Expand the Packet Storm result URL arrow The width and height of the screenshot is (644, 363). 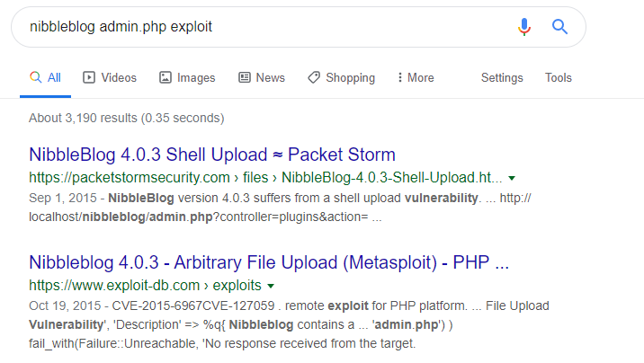coord(512,178)
